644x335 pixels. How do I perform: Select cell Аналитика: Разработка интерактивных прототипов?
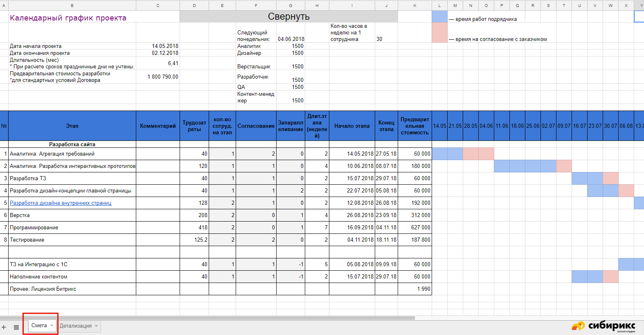coord(72,166)
